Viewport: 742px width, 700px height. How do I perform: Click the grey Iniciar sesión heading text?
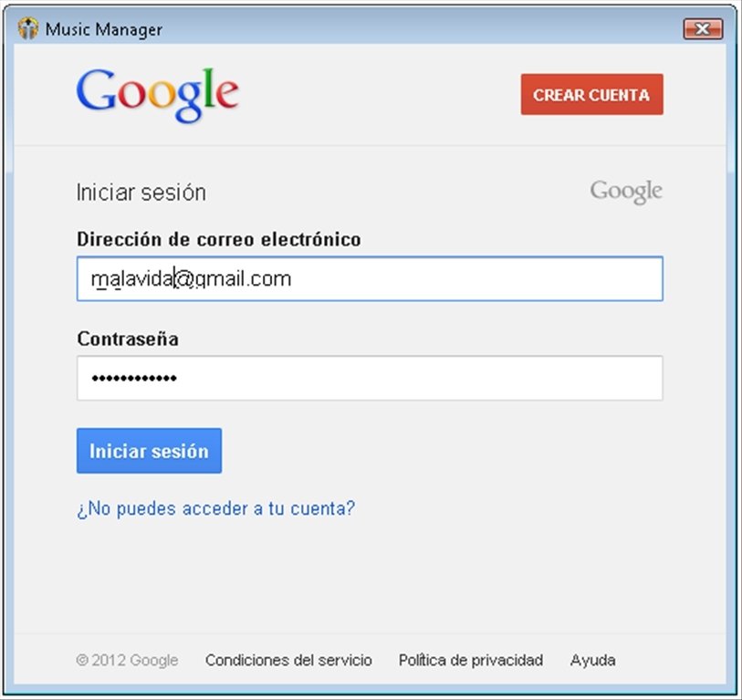click(141, 193)
